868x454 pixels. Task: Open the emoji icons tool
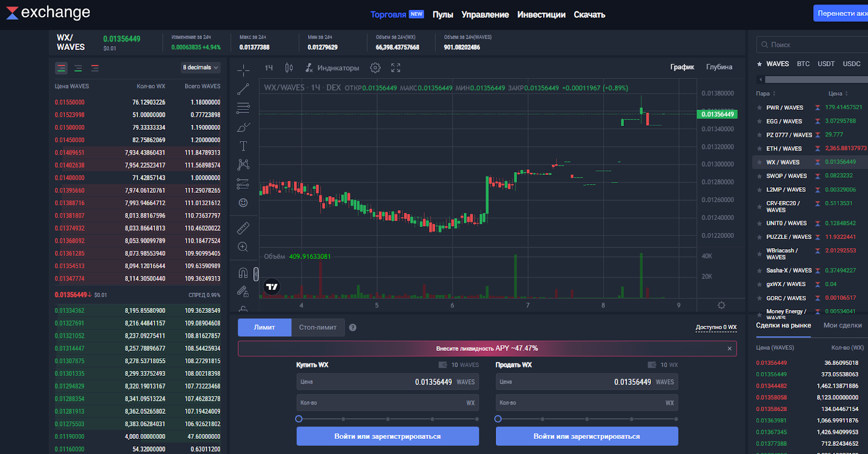click(243, 203)
